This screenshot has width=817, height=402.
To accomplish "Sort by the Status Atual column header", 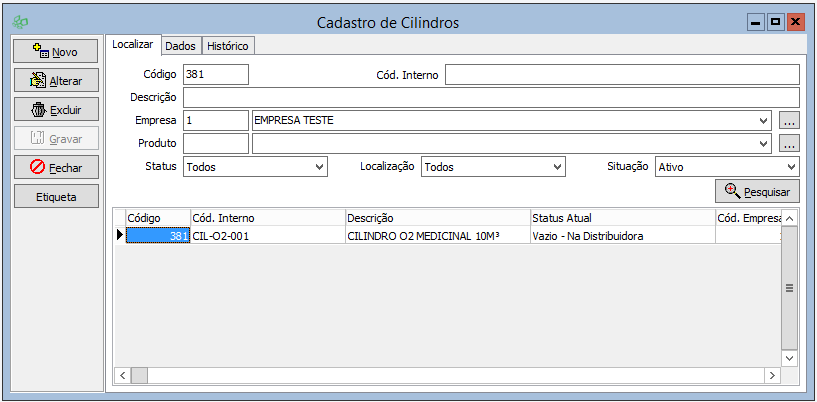I will point(621,218).
